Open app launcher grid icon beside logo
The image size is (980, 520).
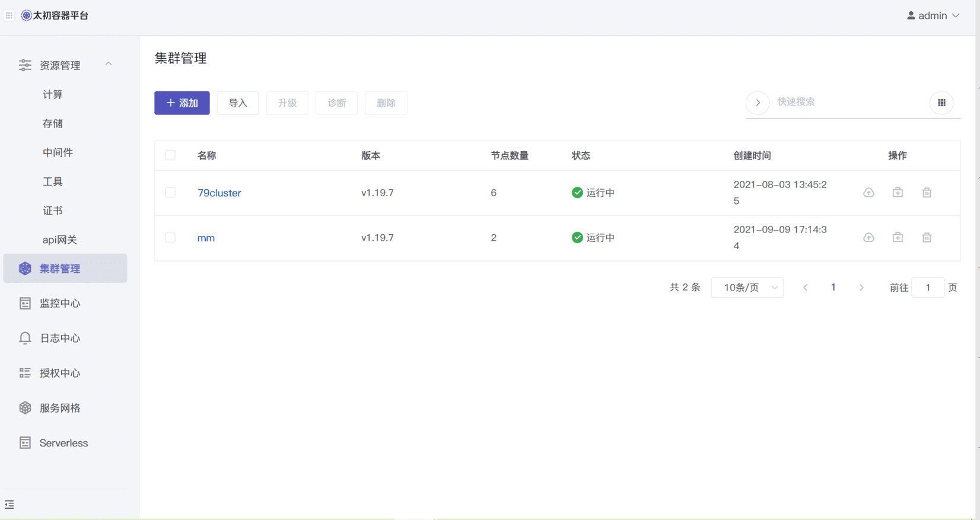9,15
